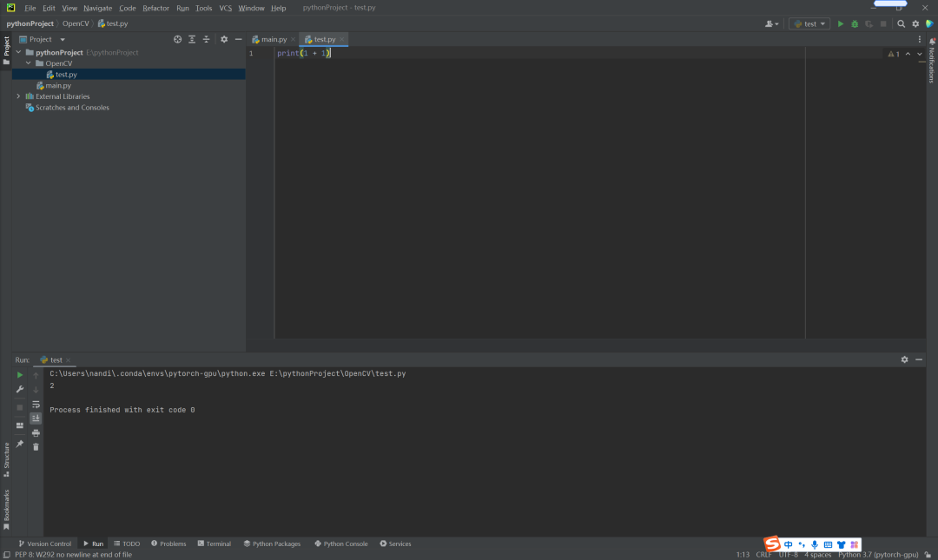Click wrench icon in Run panel

20,390
